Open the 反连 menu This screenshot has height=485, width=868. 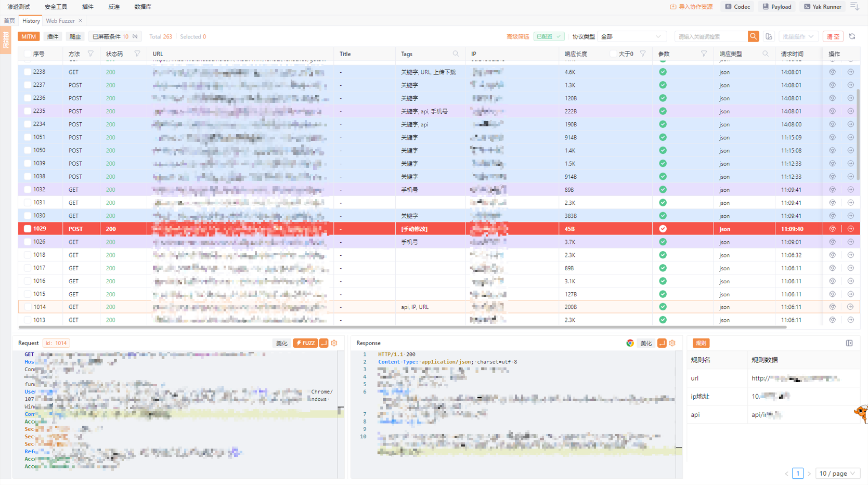[x=114, y=7]
